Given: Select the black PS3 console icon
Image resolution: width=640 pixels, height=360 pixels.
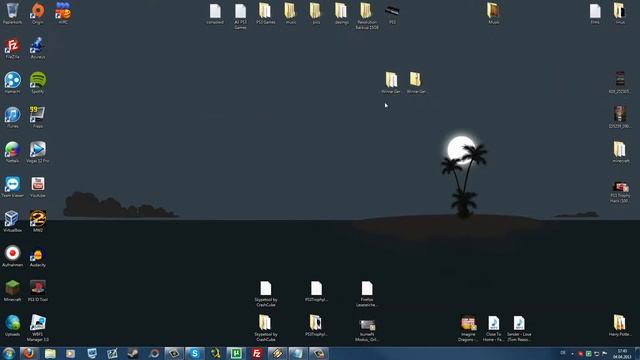Looking at the screenshot, I should 392,13.
